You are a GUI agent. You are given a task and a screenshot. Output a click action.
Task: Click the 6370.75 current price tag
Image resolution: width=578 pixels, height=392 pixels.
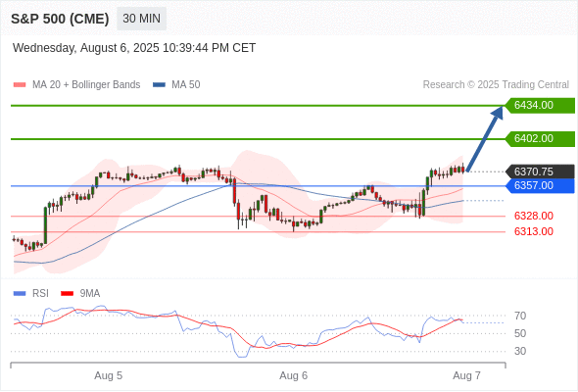pos(540,171)
